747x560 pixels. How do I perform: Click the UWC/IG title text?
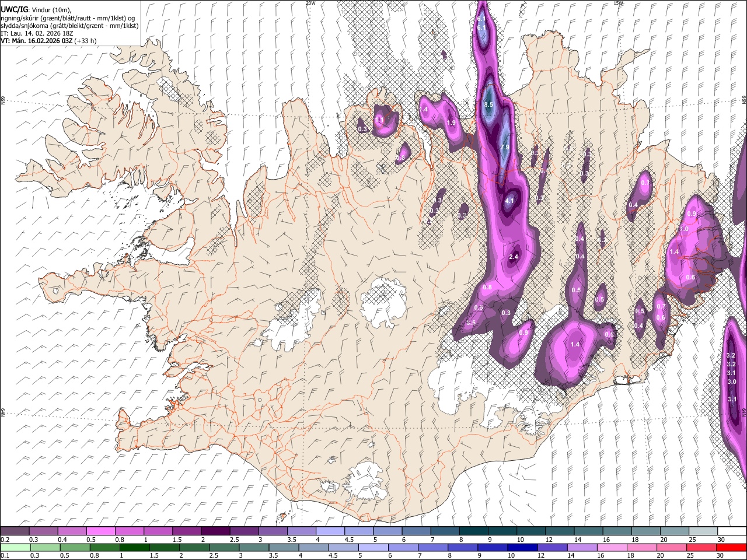14,10
